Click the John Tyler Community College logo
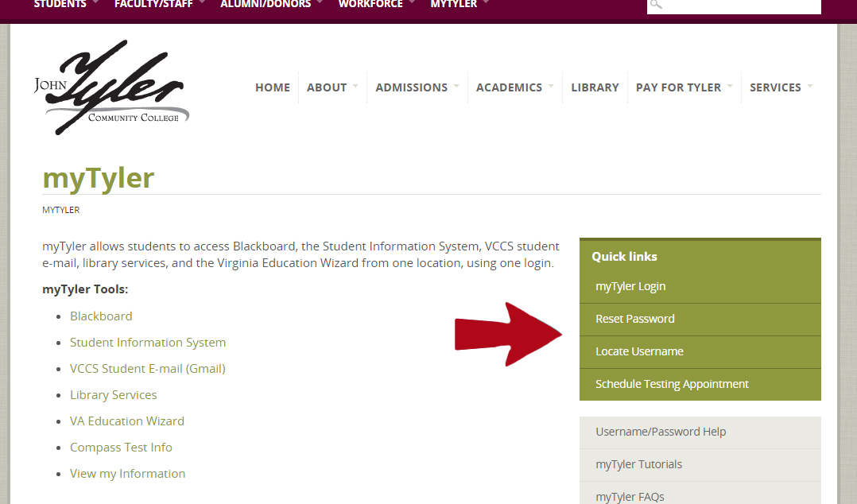 tap(111, 87)
